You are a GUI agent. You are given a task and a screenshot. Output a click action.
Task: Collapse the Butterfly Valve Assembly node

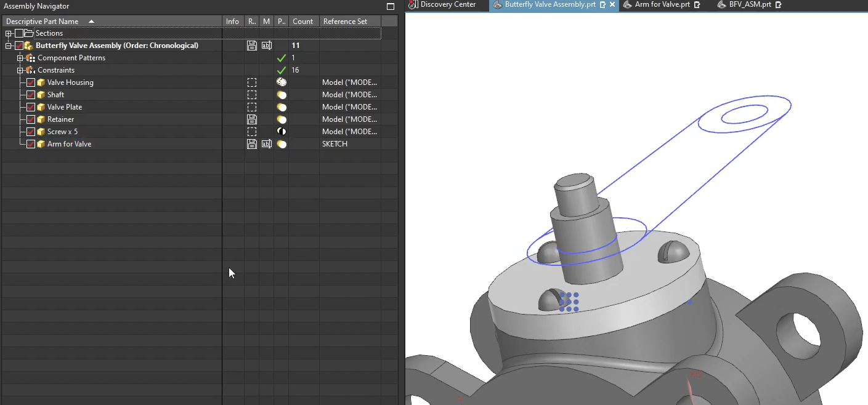(9, 46)
